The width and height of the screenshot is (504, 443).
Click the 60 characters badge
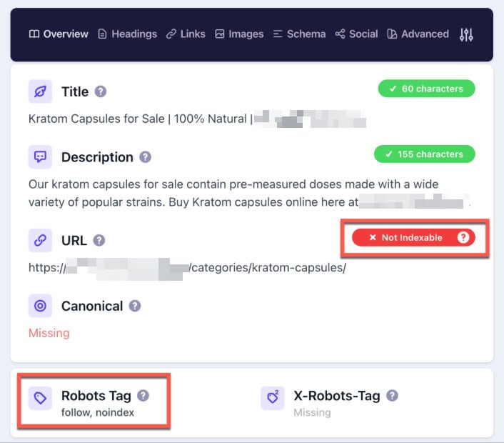coord(426,89)
